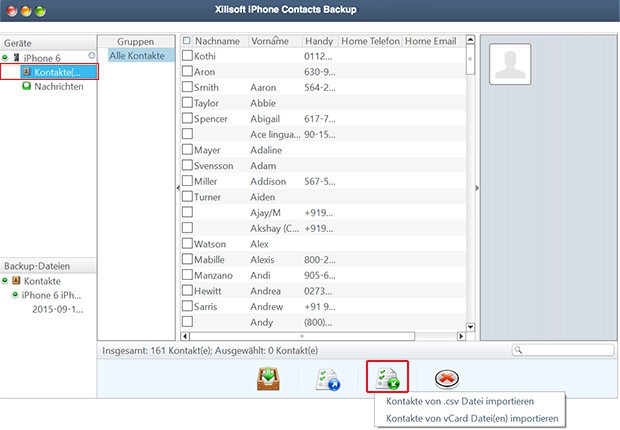Click the horizontal scroll right arrow

click(461, 336)
